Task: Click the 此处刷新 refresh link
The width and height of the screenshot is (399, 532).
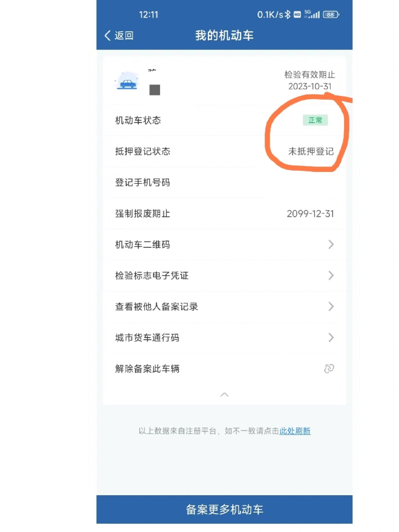Action: (295, 431)
